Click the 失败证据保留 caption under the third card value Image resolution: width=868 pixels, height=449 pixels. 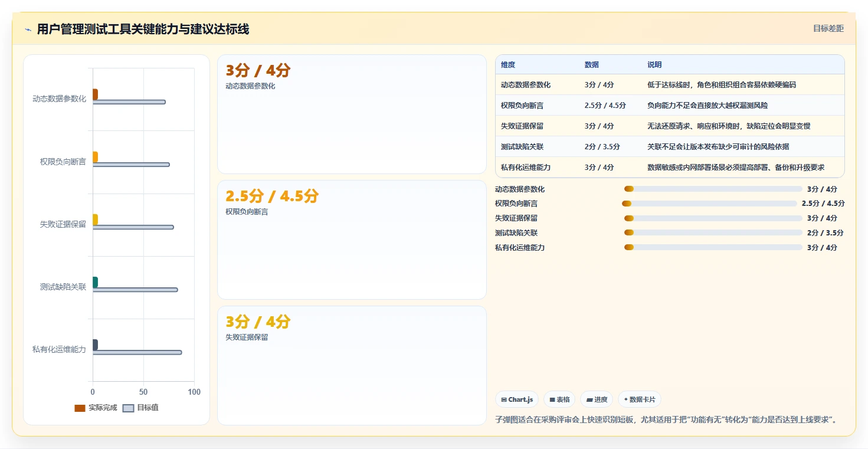click(247, 337)
